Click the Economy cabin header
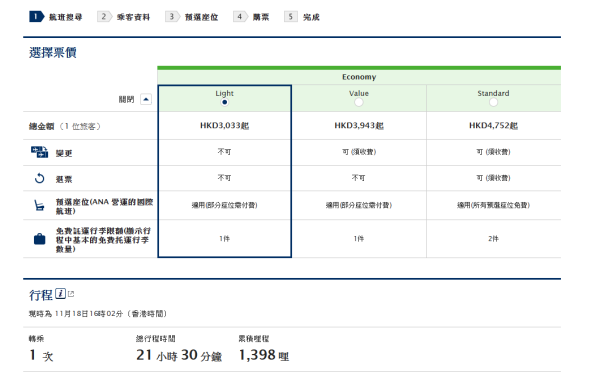 359,77
